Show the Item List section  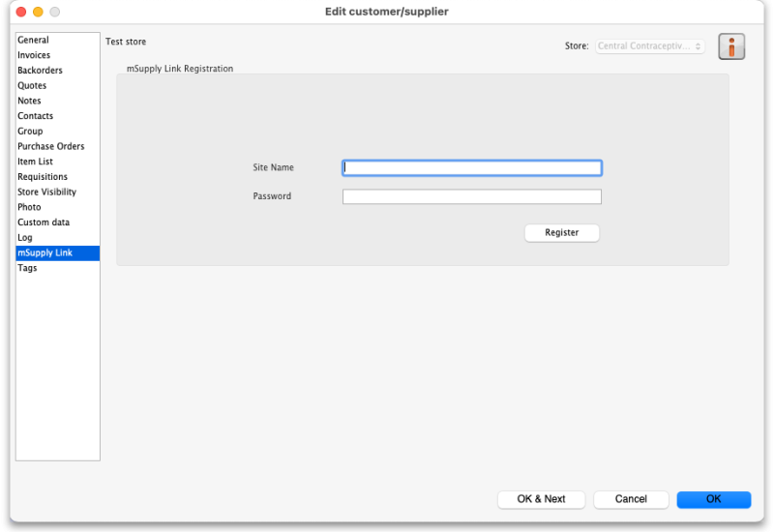tap(35, 162)
